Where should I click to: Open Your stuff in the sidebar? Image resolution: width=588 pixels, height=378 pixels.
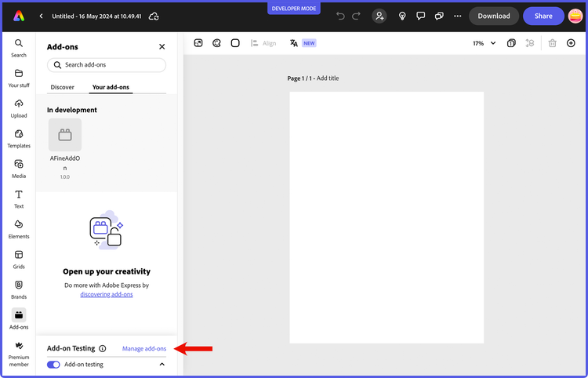point(19,78)
